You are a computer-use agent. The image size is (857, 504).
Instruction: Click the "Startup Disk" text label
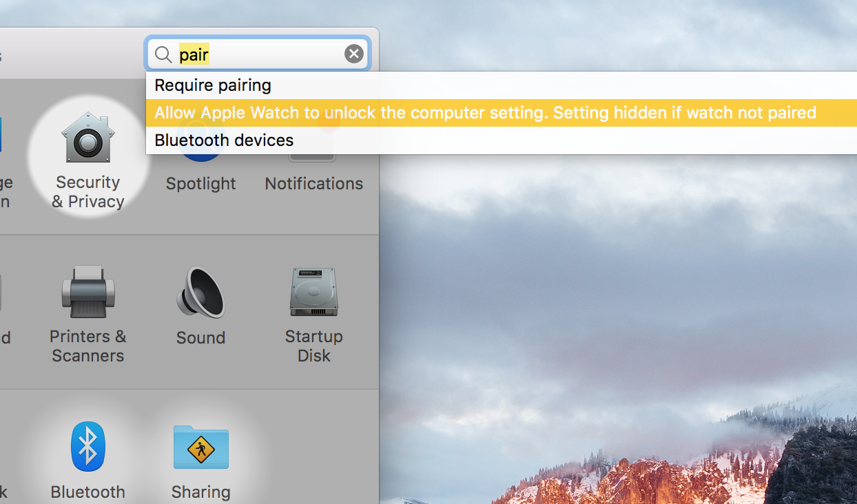[314, 346]
